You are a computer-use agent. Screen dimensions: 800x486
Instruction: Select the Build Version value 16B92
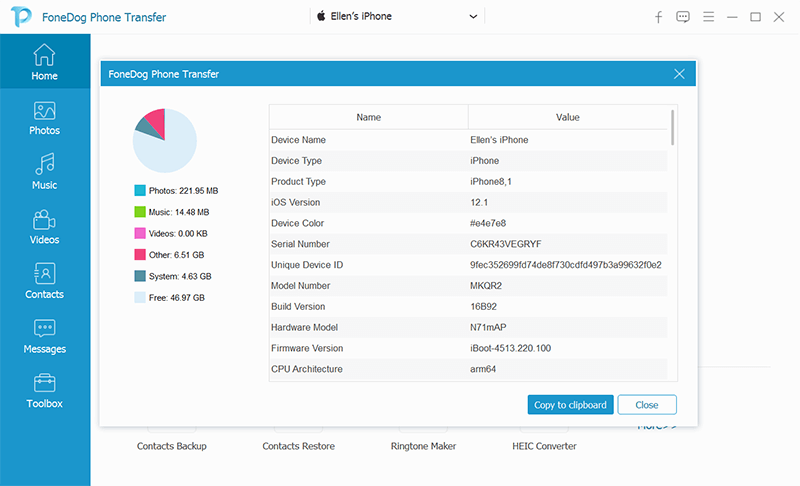[x=483, y=307]
